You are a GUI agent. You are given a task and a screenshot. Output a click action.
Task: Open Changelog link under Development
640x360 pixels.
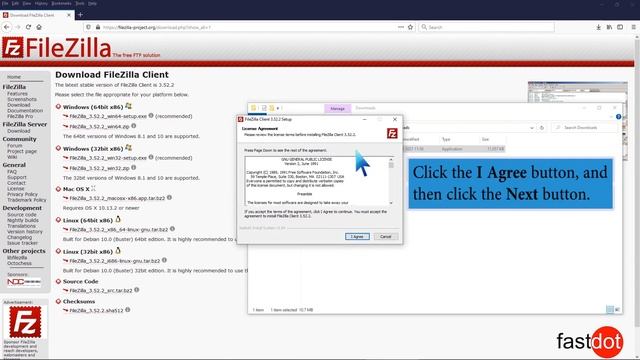pos(19,237)
